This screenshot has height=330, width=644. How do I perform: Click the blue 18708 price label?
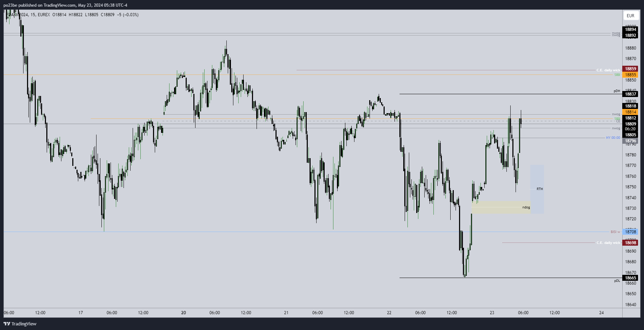click(x=630, y=232)
